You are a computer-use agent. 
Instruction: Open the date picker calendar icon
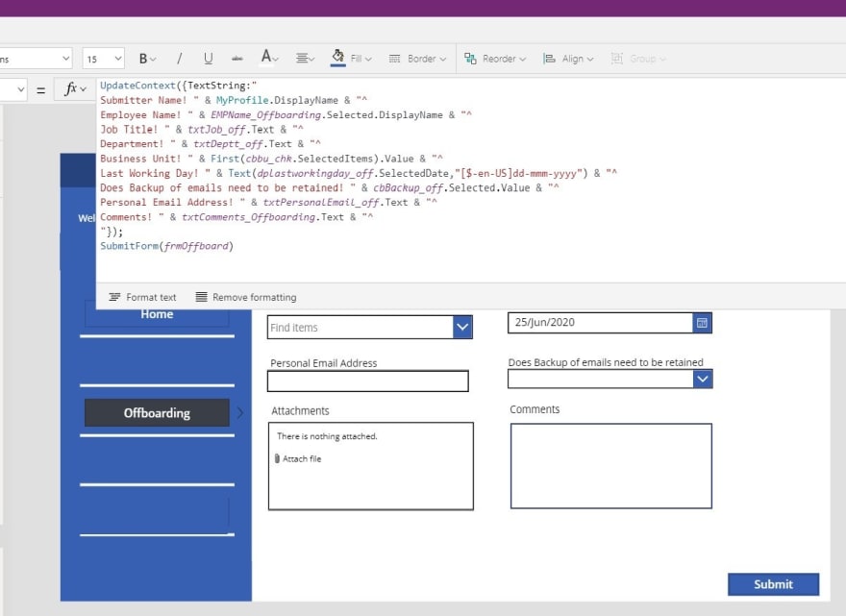pyautogui.click(x=702, y=323)
